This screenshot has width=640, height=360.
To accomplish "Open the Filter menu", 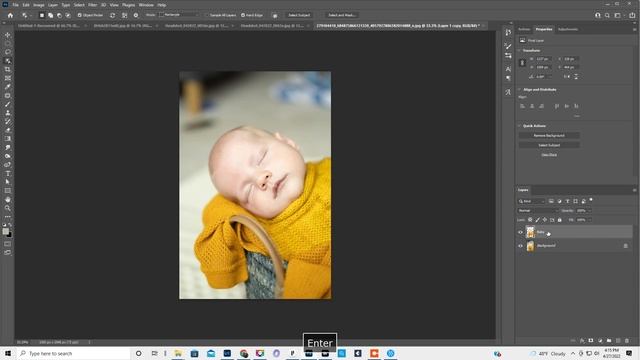I will point(93,5).
